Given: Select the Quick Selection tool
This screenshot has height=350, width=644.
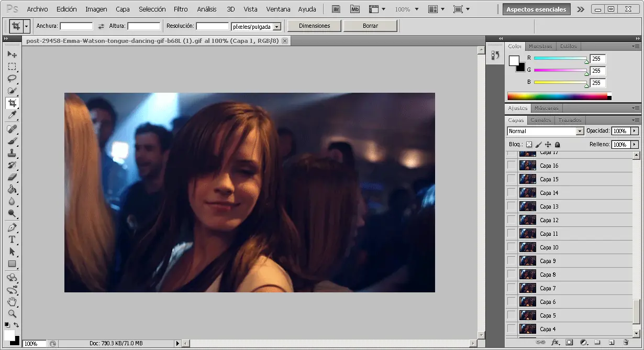Looking at the screenshot, I should tap(12, 91).
